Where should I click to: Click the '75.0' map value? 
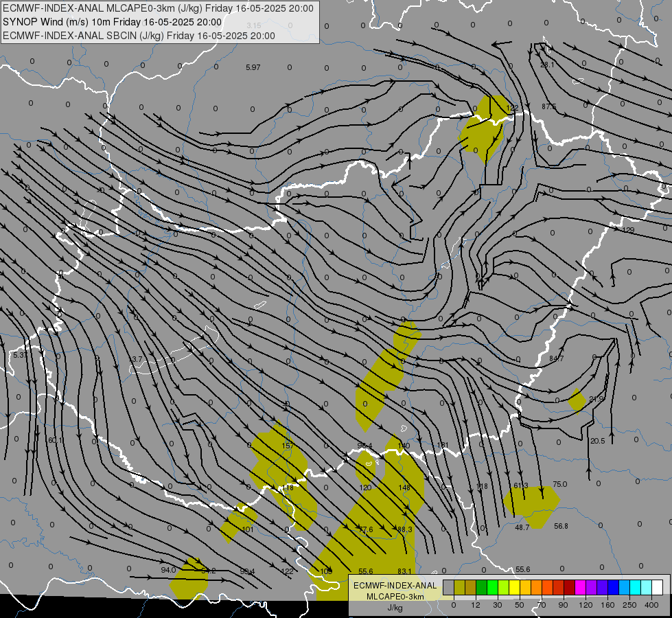pos(559,484)
